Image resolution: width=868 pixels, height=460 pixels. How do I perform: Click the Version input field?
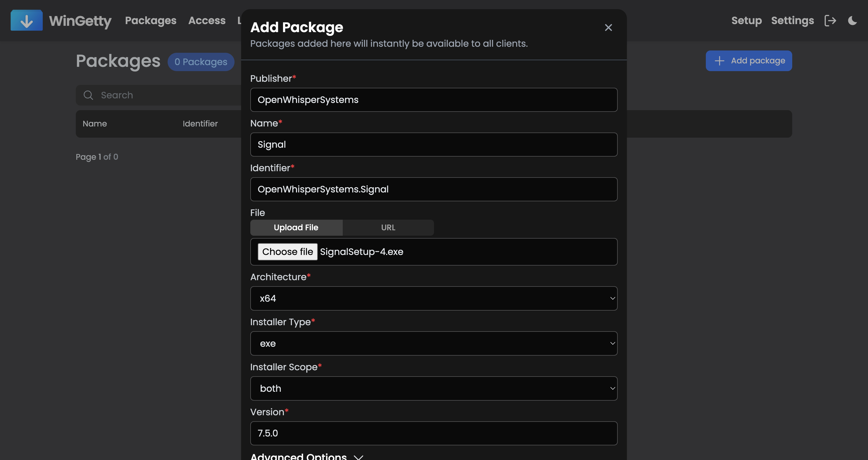434,433
